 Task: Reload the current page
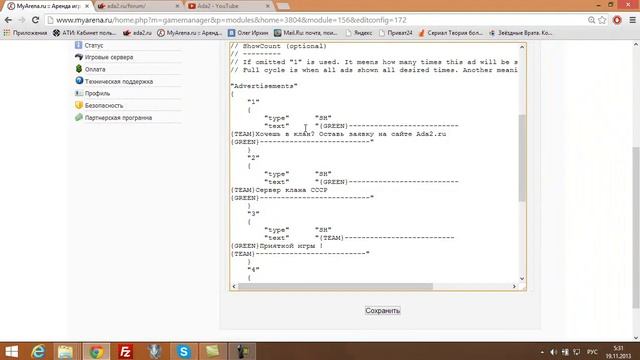point(36,20)
